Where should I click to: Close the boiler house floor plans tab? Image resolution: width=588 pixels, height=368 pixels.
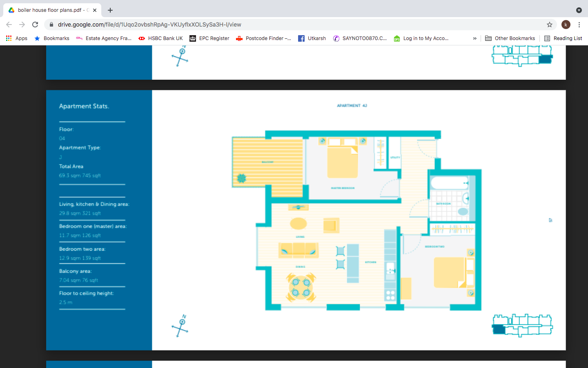pyautogui.click(x=95, y=10)
